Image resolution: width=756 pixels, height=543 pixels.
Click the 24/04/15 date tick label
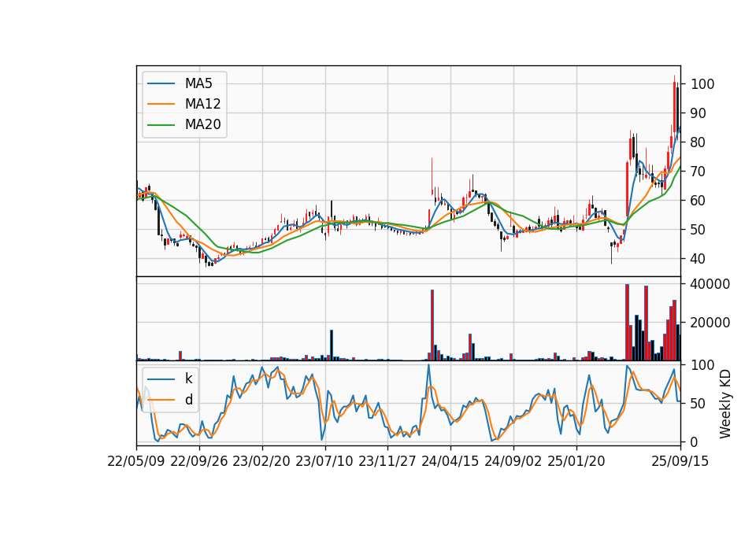click(450, 461)
